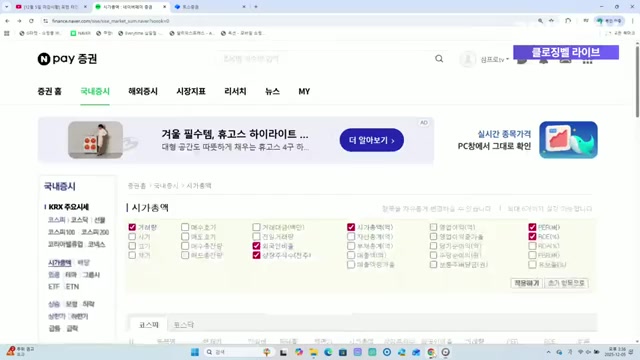Switch to the 토스증권 browser tab

click(210, 7)
